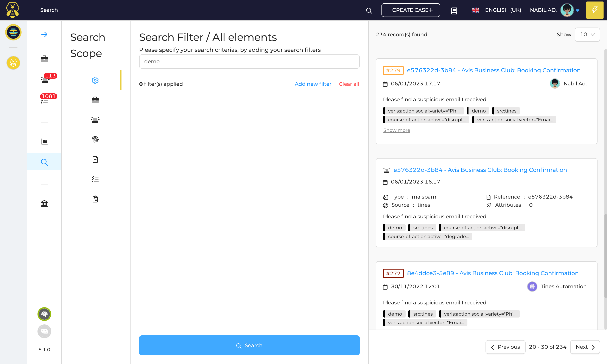Select Alerts siren search scope
Image resolution: width=607 pixels, height=364 pixels.
95,120
